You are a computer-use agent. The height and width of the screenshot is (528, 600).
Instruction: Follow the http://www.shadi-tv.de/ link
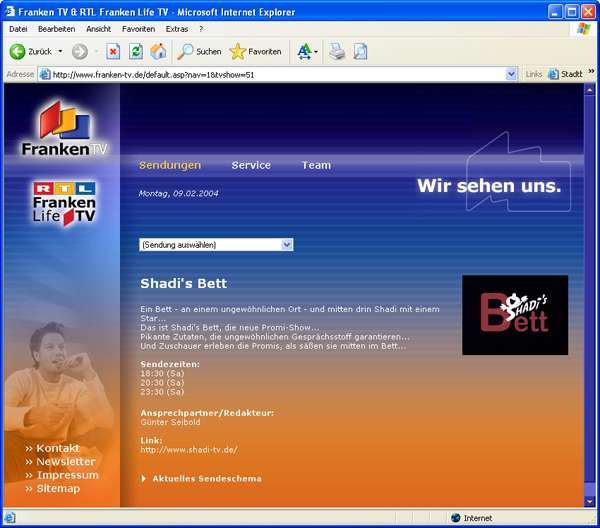[x=189, y=450]
